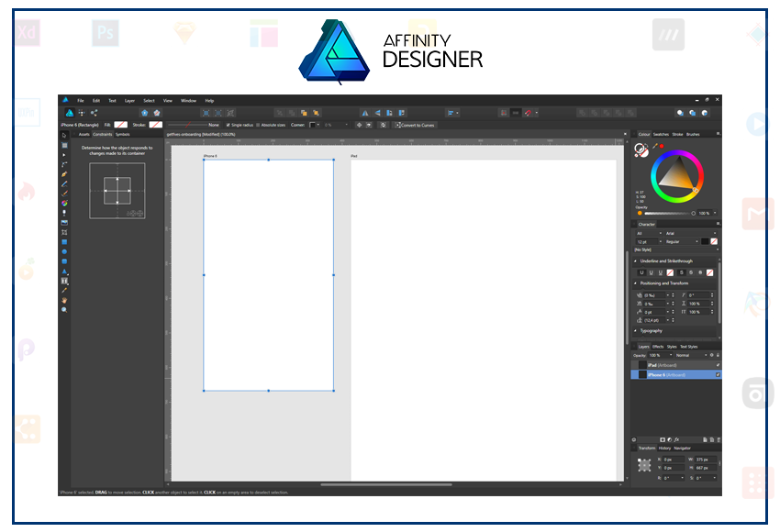Select the Triangle shape tool
Viewport: 780px width, 532px height.
(64, 271)
